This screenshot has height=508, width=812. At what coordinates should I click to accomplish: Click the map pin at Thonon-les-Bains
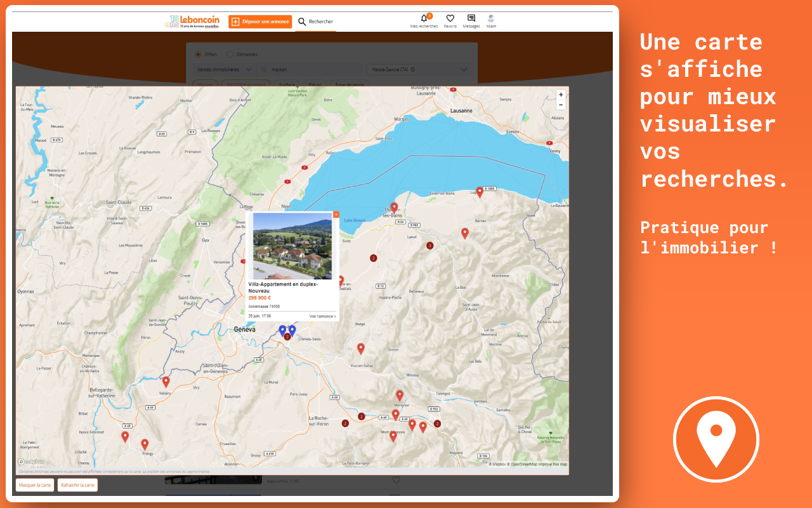pos(394,207)
